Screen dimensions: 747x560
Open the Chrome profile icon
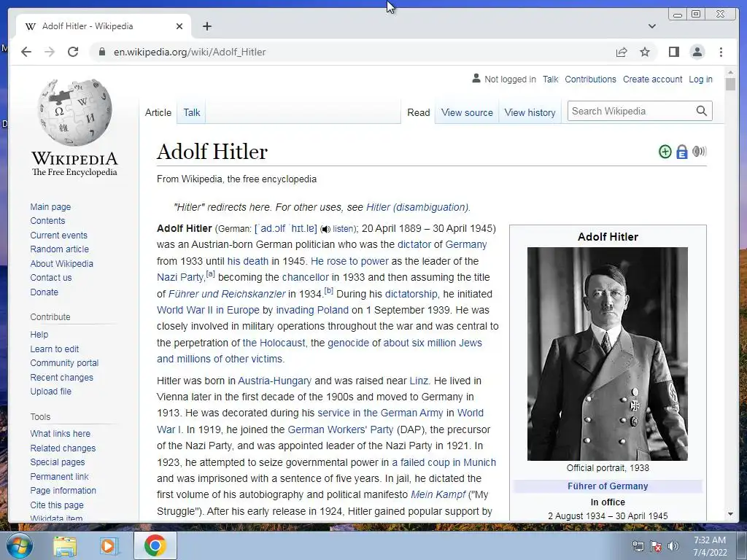[697, 52]
